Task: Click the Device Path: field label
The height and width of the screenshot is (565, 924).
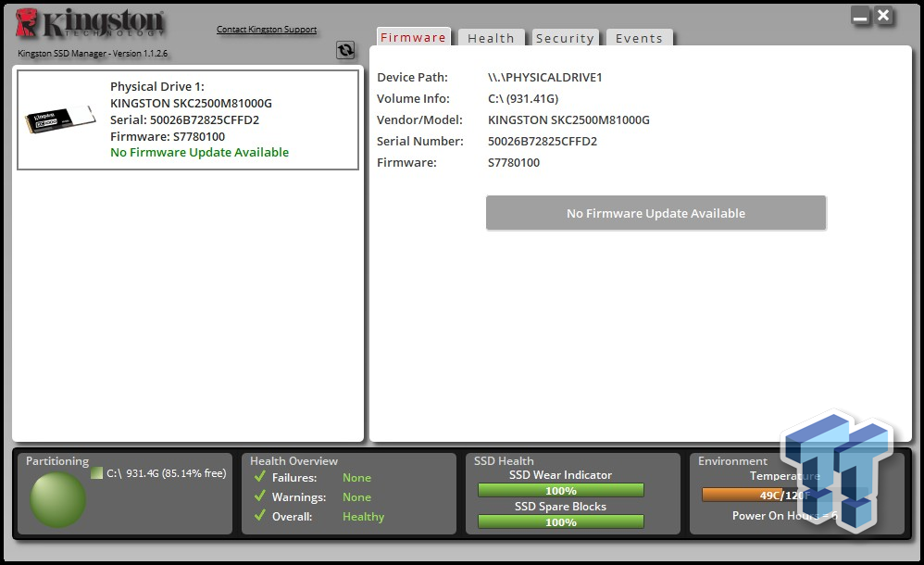Action: pyautogui.click(x=413, y=77)
